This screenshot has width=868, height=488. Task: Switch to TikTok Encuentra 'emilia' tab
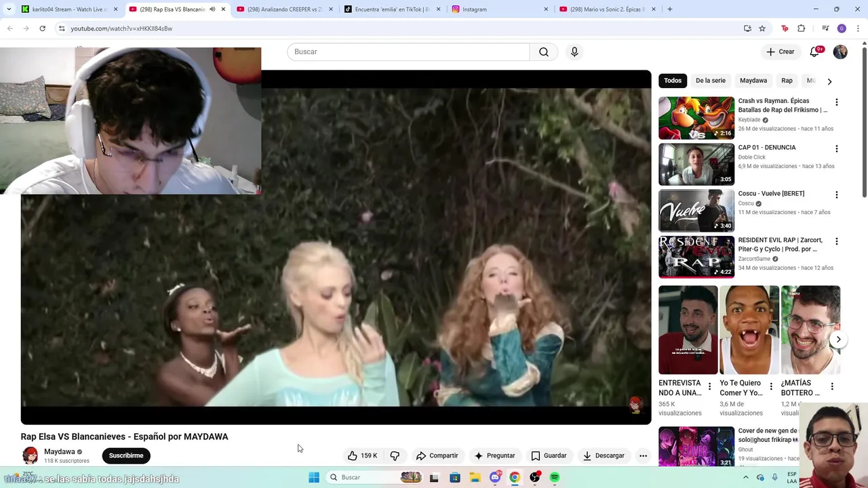391,9
